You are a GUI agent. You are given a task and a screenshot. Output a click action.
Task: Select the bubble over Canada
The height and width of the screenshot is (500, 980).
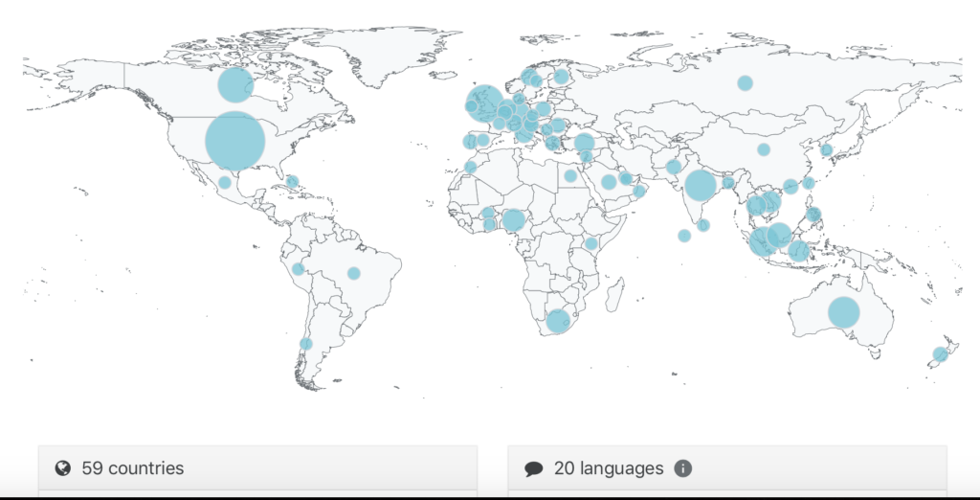(235, 85)
